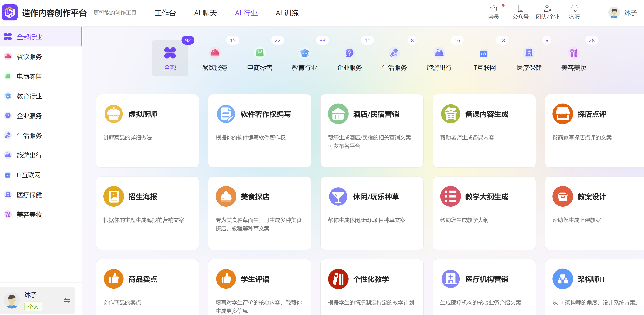Contact 客服 via headset icon
Viewport: 644px width, 315px height.
click(574, 8)
